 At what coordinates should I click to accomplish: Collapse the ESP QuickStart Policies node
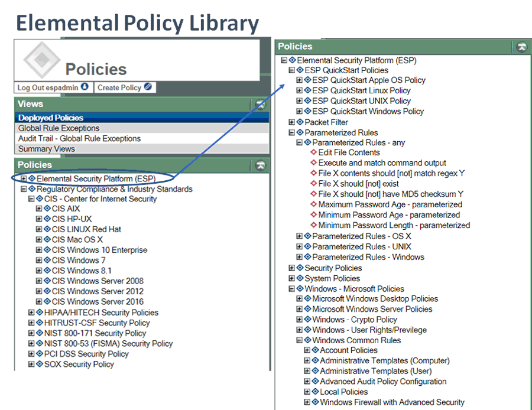pyautogui.click(x=292, y=70)
